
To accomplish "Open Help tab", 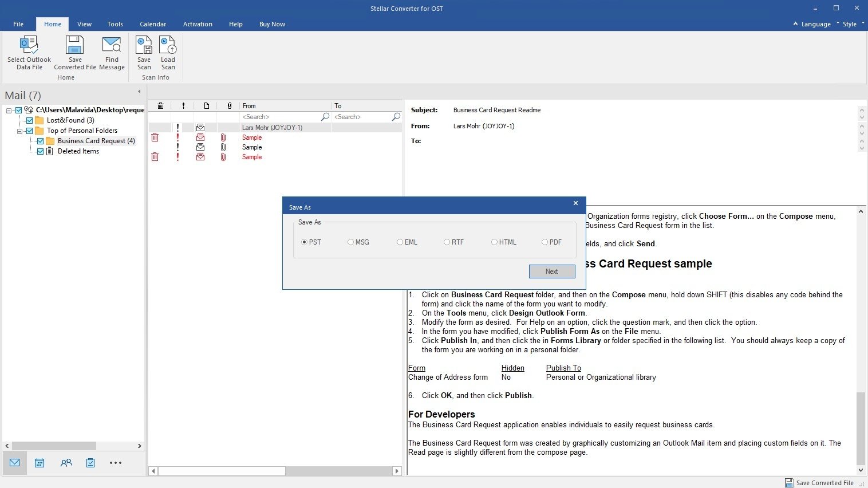I will pyautogui.click(x=235, y=24).
